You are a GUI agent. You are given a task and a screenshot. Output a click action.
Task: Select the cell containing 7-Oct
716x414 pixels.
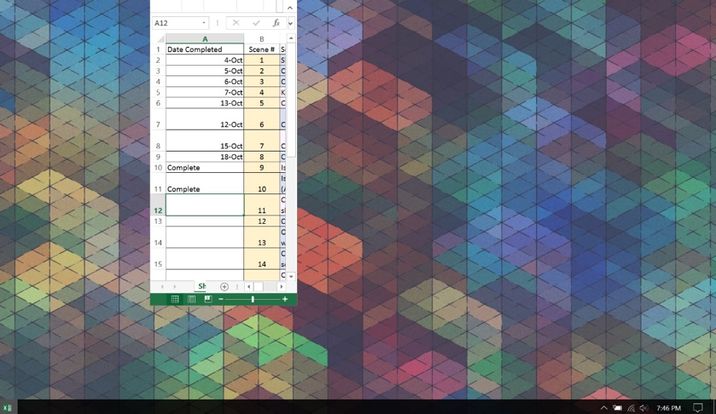click(x=205, y=92)
